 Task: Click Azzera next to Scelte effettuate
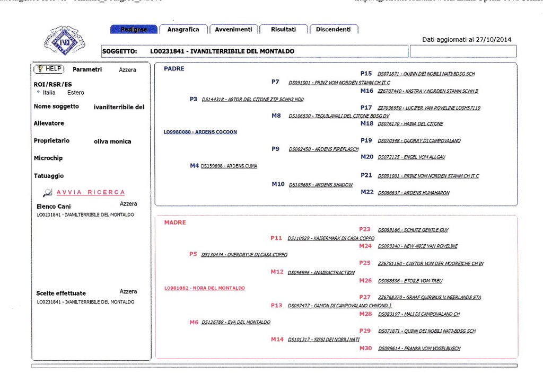(128, 291)
